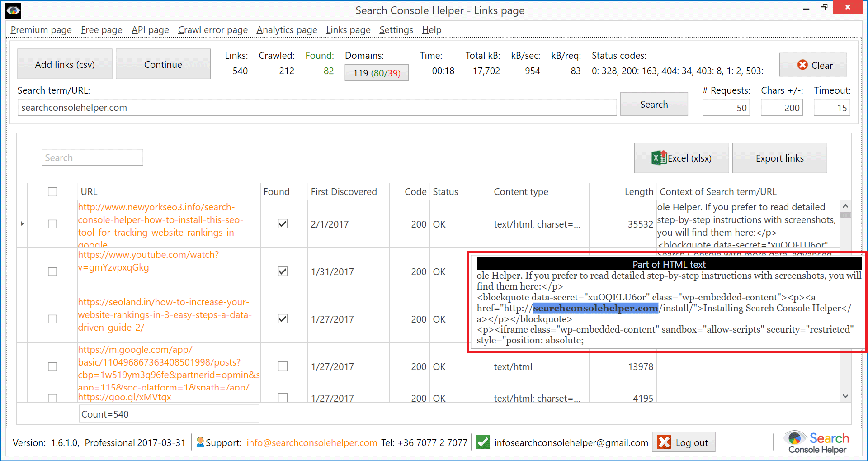Click the Excel icon on the xlsx button
Screen dimensions: 868x461
pyautogui.click(x=659, y=158)
